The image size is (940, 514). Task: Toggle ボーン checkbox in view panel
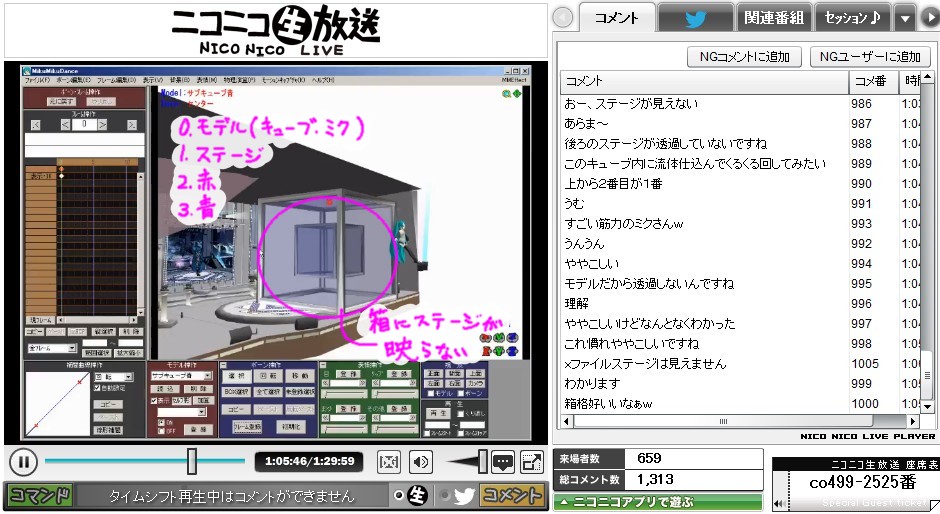[460, 393]
